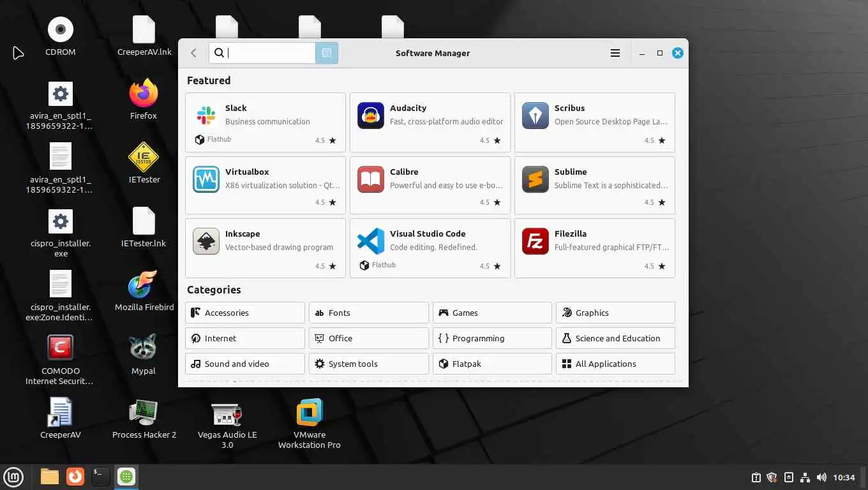Open the Office category
The width and height of the screenshot is (868, 490).
click(x=368, y=338)
